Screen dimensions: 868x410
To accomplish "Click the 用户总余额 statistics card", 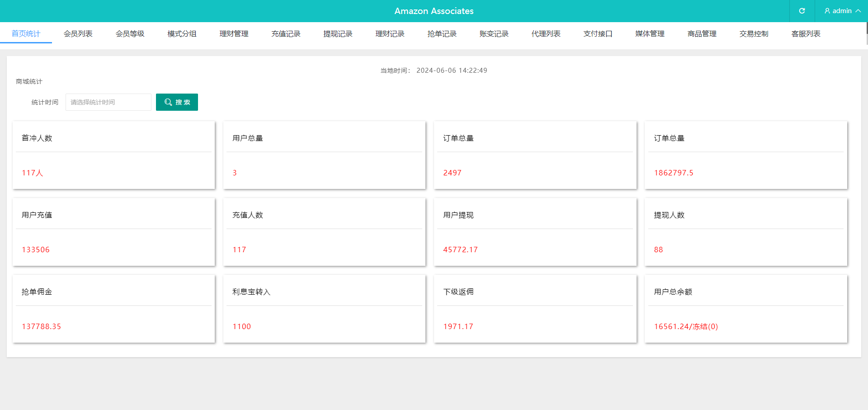I will tap(745, 309).
